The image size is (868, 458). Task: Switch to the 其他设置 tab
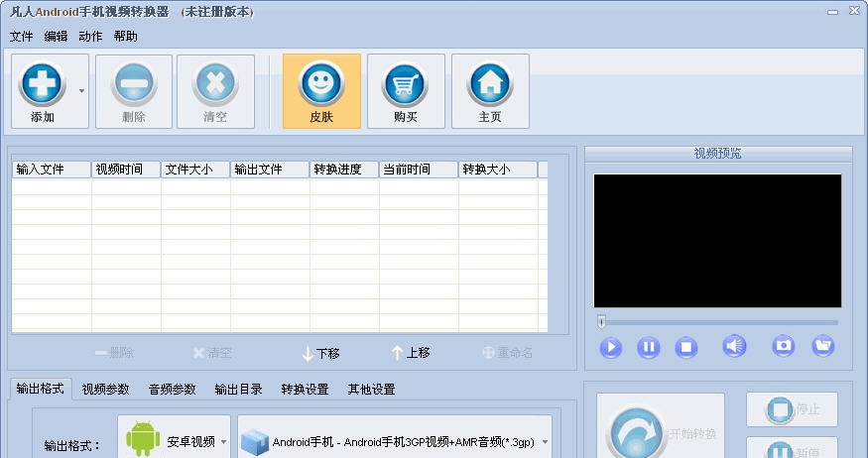pos(371,390)
